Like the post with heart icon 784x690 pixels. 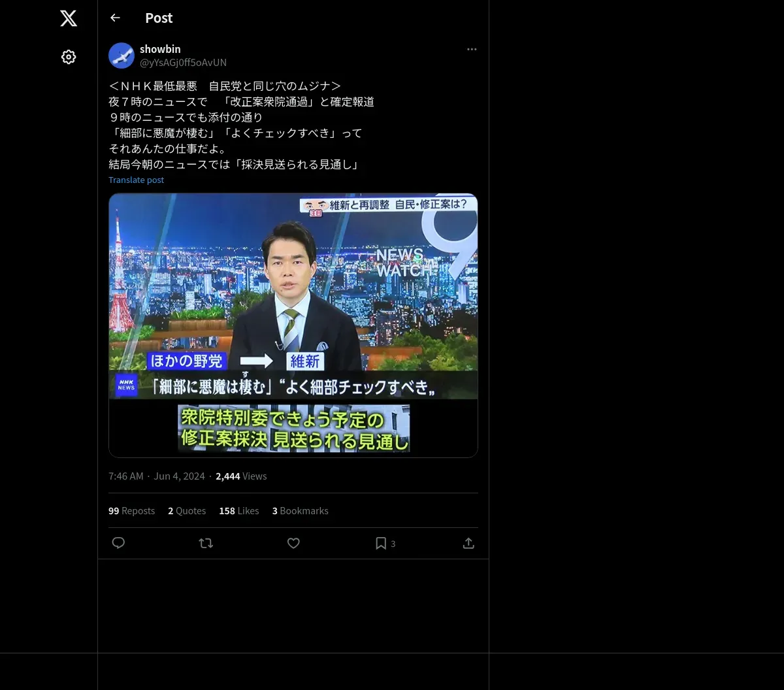(x=293, y=543)
